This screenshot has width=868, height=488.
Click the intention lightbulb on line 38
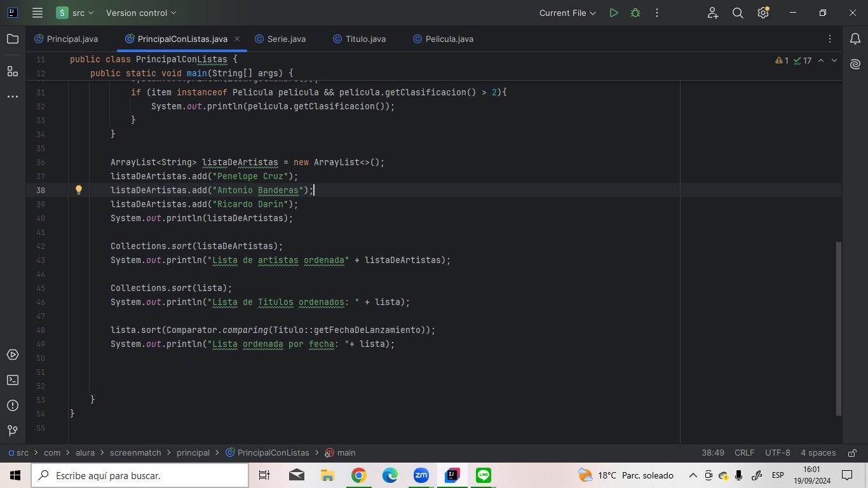[x=79, y=190]
